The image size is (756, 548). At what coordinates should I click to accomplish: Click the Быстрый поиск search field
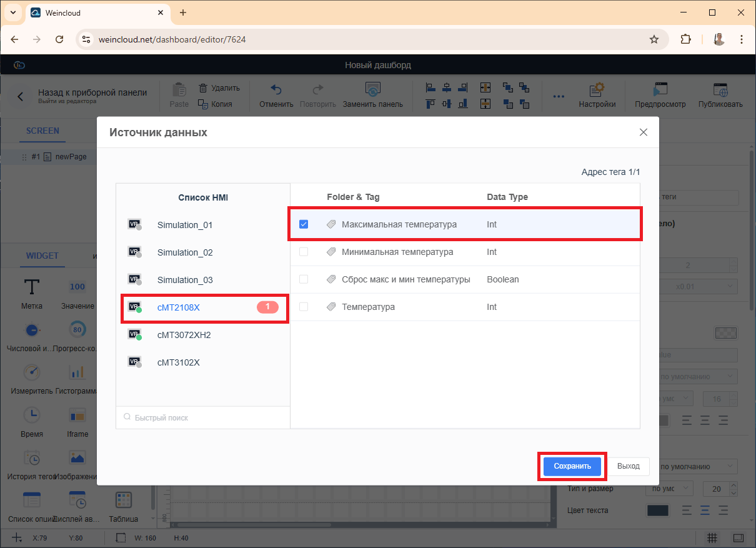pos(203,417)
